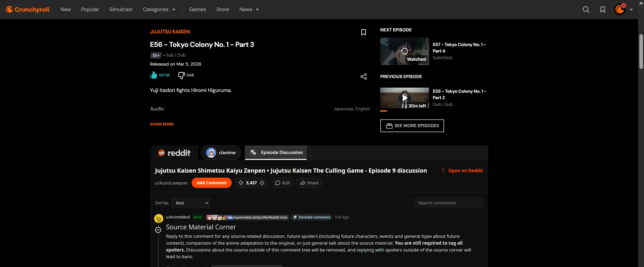Click the Japanese, English audio value
644x267 pixels.
coord(351,109)
